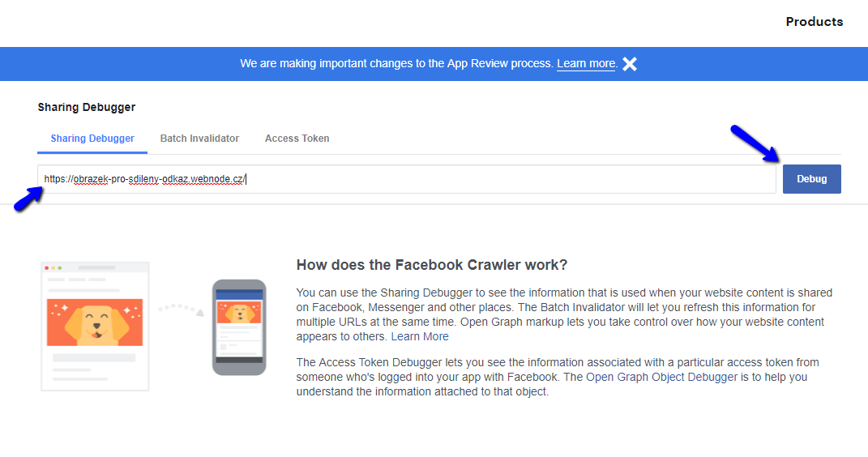Click inside the URL input field
Screen dimensions: 868x457
coord(407,179)
